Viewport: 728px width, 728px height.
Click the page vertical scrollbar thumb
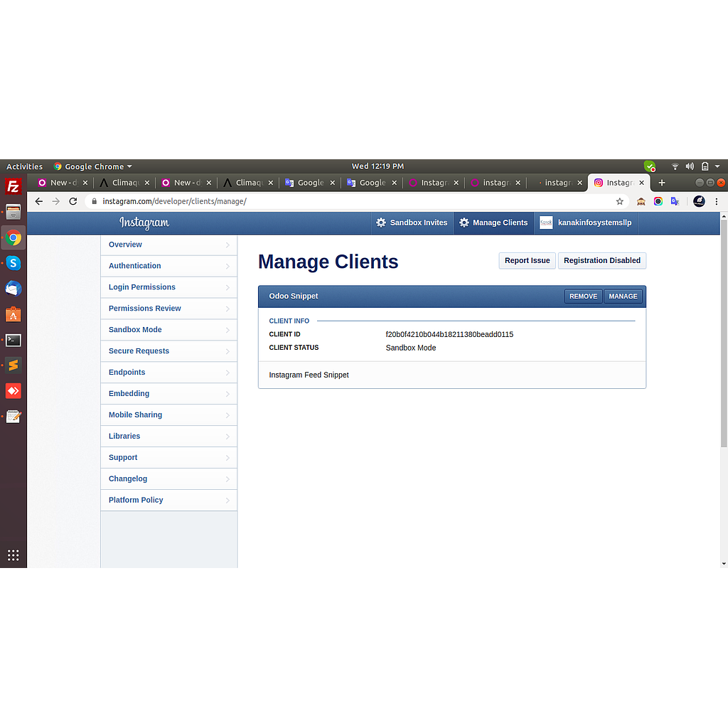pyautogui.click(x=723, y=333)
